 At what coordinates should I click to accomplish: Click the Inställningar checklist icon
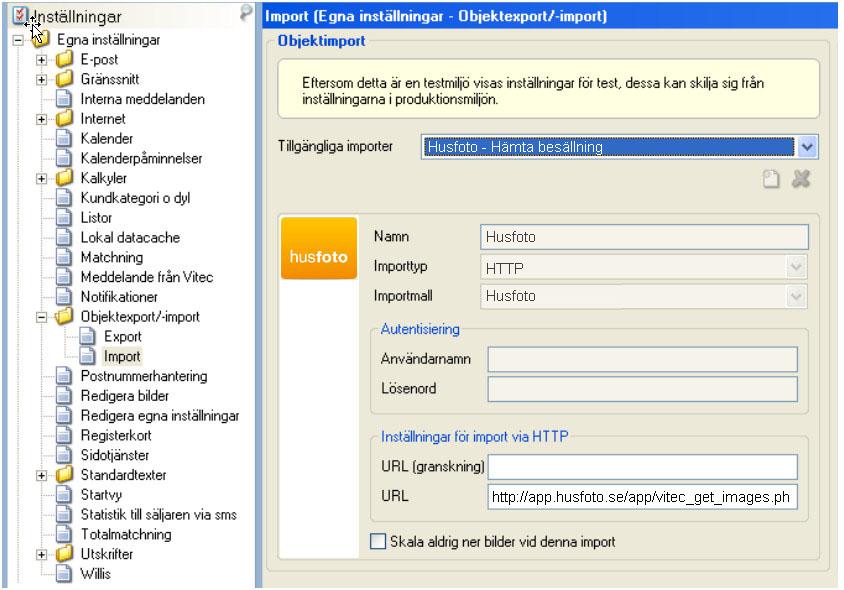[19, 16]
